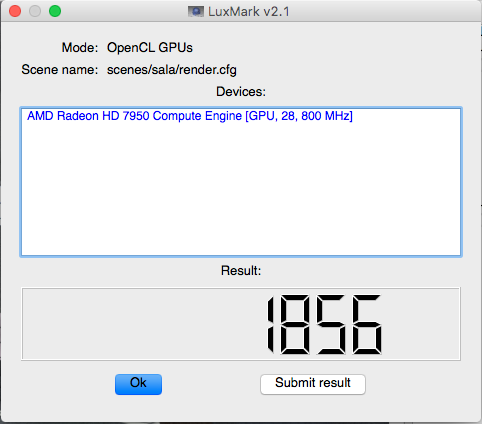The height and width of the screenshot is (424, 482).
Task: Click the Submit result button
Action: [313, 384]
